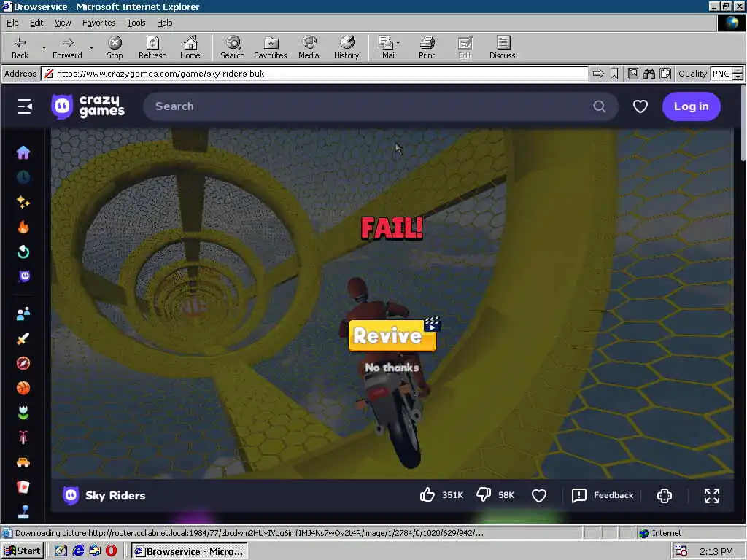Open the View menu
The image size is (747, 560).
(63, 23)
